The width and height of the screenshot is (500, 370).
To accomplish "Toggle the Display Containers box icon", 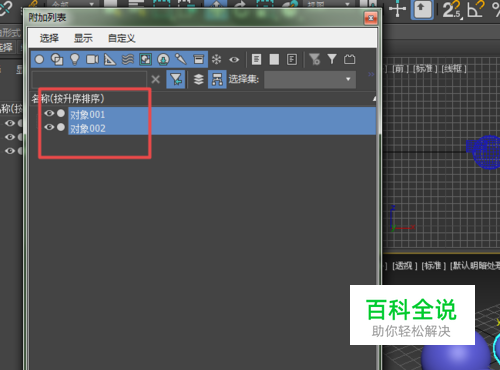I will (199, 60).
